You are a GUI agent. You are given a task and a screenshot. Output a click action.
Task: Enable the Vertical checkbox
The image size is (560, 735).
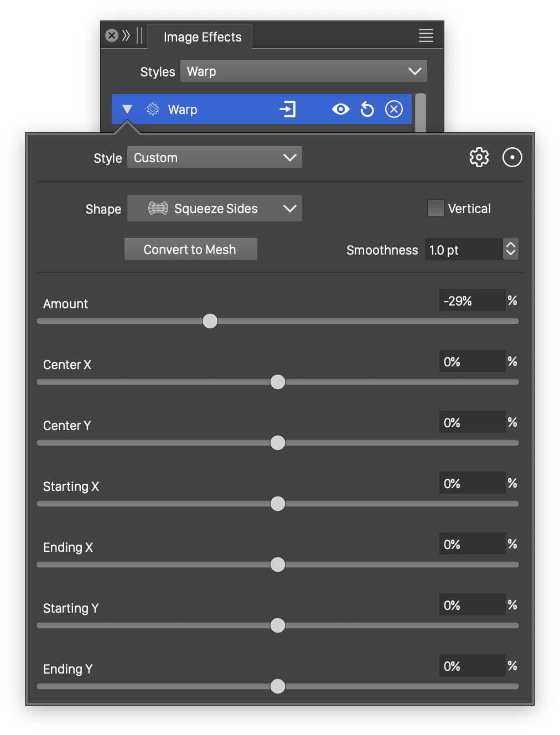tap(435, 208)
